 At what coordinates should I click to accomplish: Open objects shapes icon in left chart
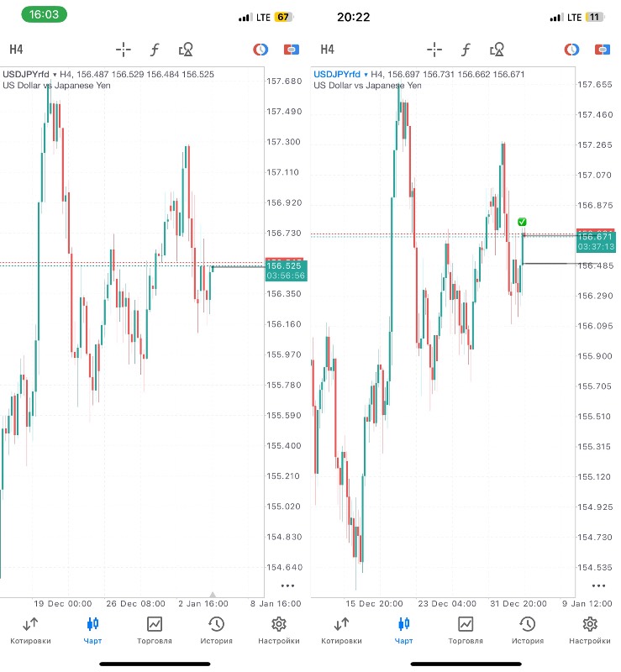(186, 50)
